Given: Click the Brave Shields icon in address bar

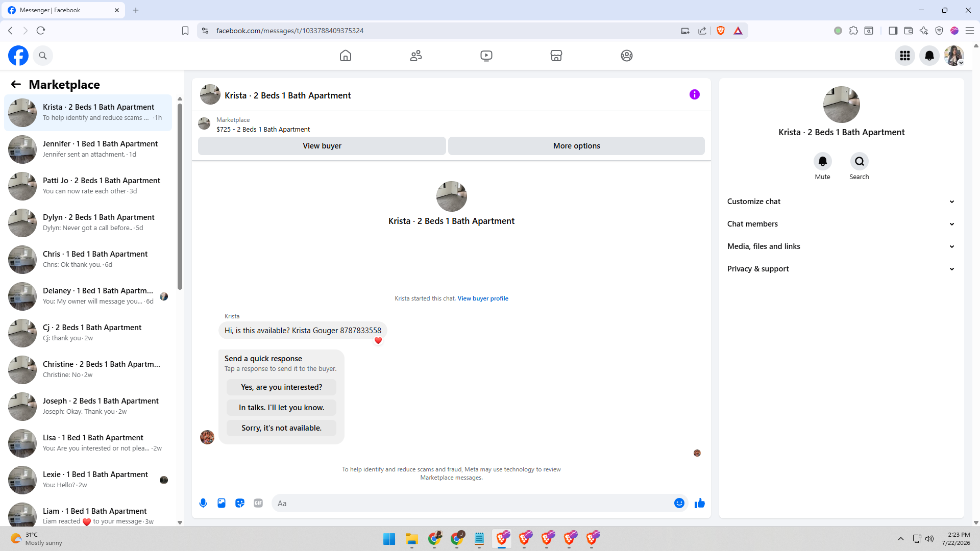Looking at the screenshot, I should [x=721, y=31].
